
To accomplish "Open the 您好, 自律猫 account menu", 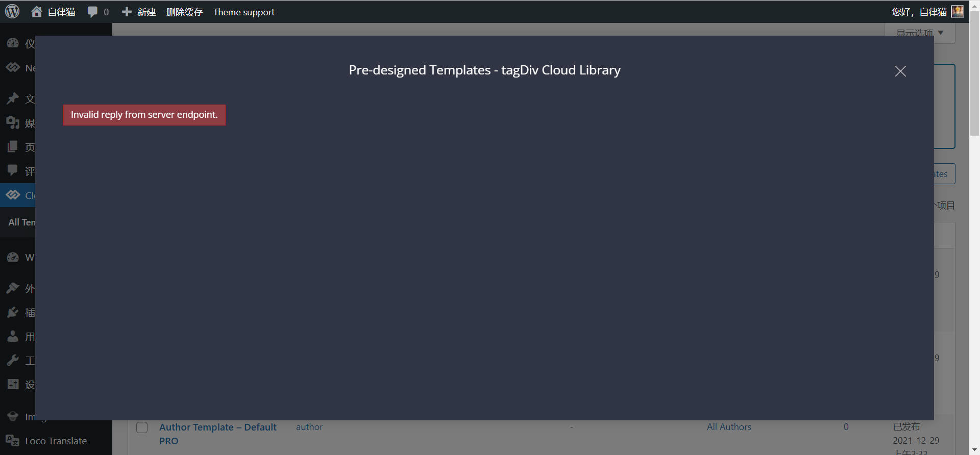I will click(x=927, y=12).
